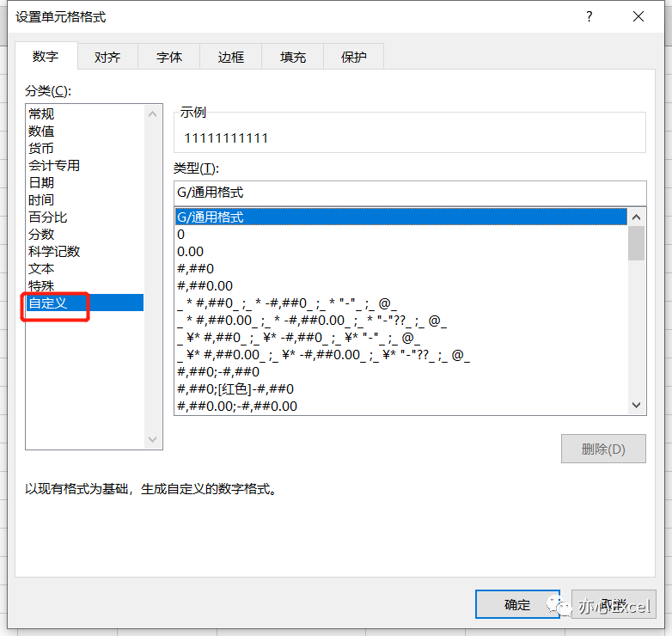Select 常规 in the category list

point(85,114)
